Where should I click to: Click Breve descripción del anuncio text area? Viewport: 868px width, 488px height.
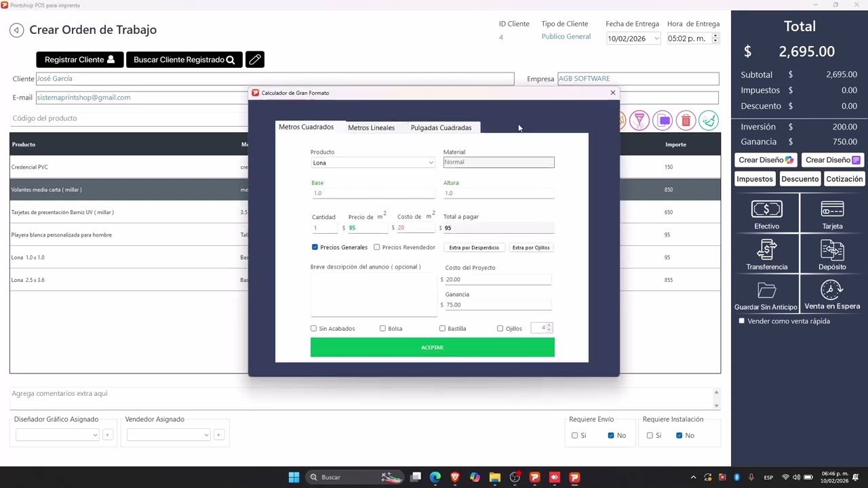tap(374, 295)
